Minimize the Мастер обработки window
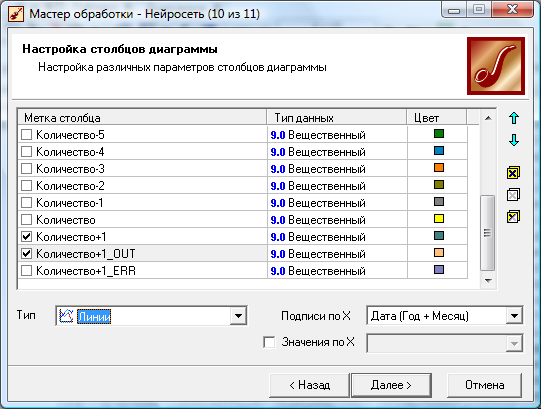The width and height of the screenshot is (541, 409). 454,10
